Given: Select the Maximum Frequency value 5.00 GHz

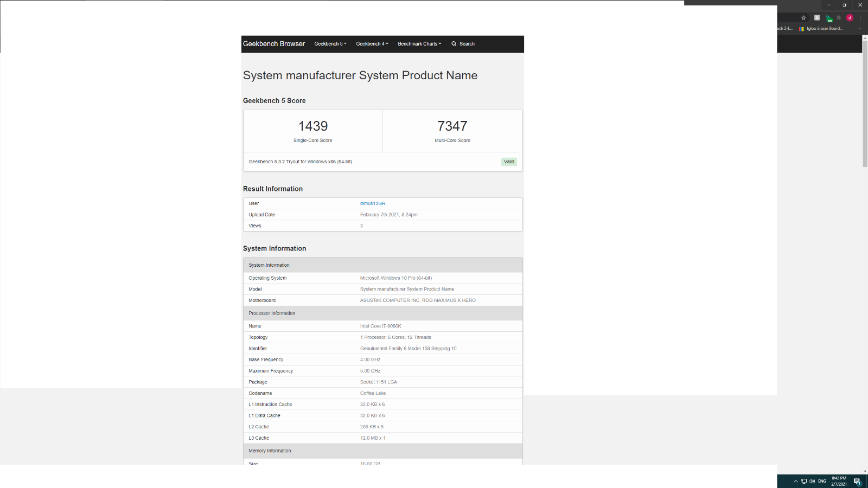Looking at the screenshot, I should [x=371, y=371].
